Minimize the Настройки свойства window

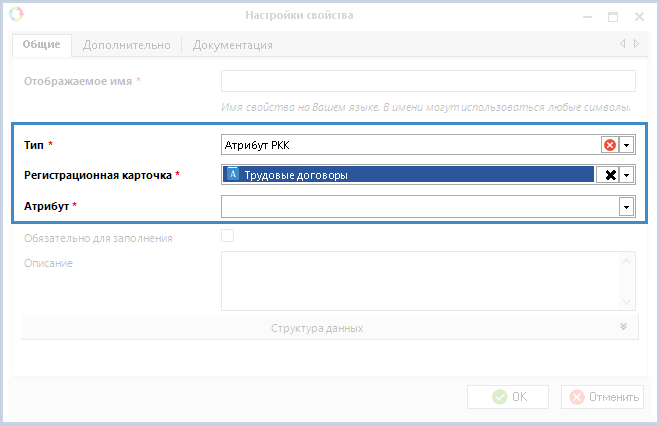583,16
